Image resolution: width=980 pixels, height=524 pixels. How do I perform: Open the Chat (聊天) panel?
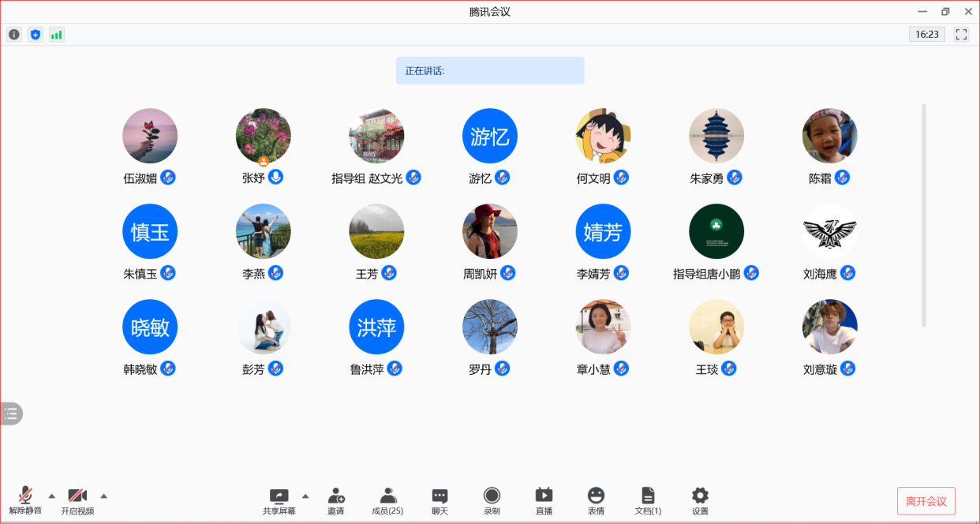pyautogui.click(x=440, y=500)
